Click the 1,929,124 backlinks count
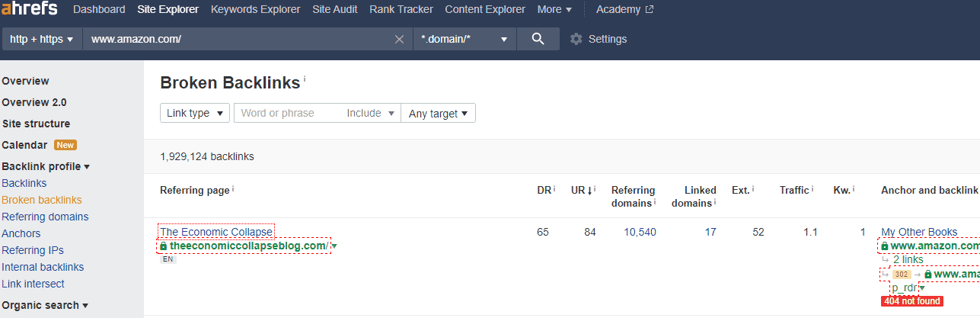Screen dimensions: 980x318 tap(207, 156)
